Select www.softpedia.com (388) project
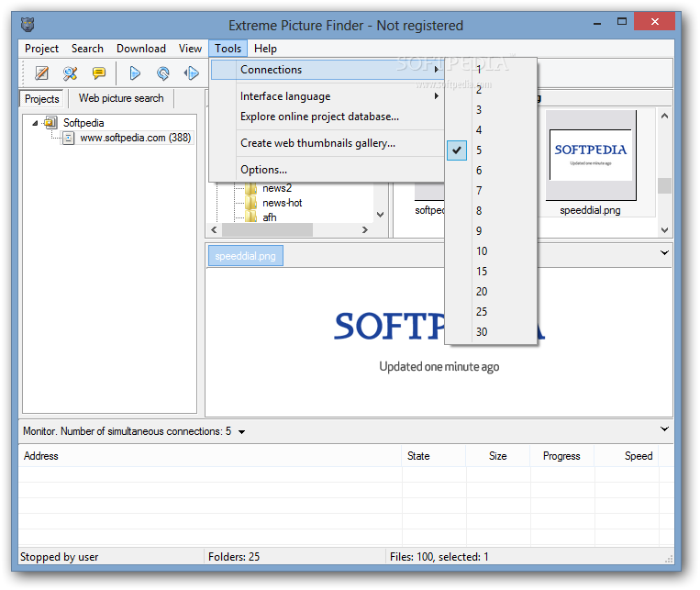 pos(135,138)
